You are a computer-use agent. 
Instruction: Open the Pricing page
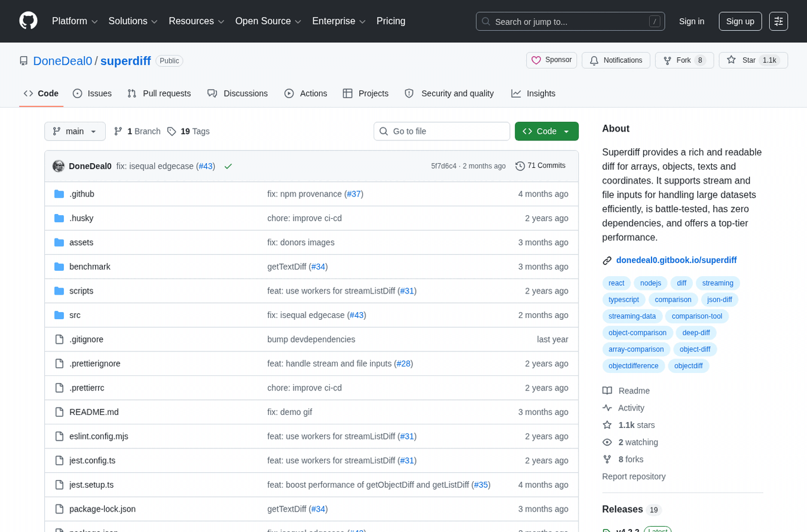tap(391, 22)
